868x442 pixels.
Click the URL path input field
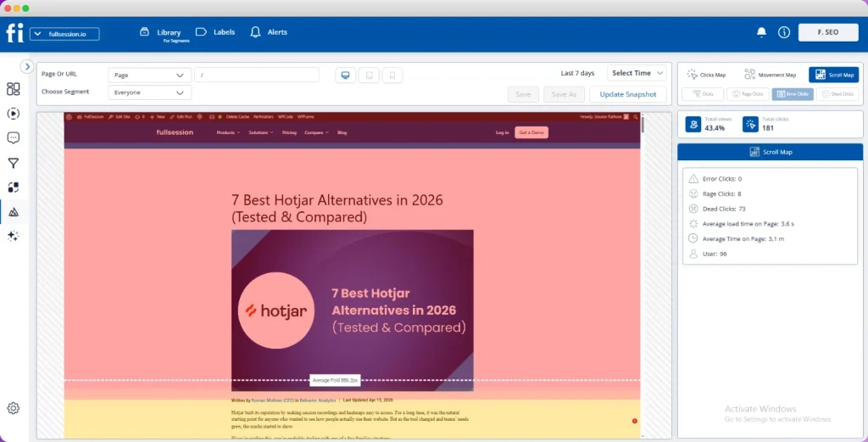pos(257,75)
